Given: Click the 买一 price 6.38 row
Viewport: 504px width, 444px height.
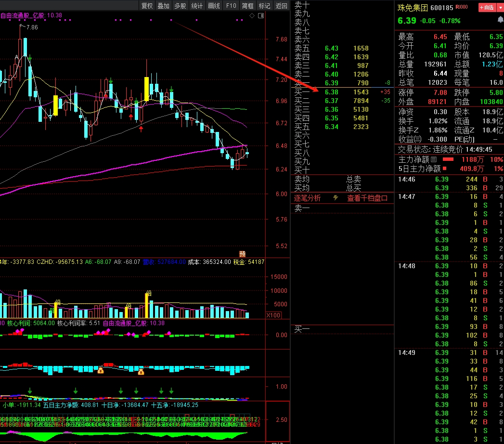Looking at the screenshot, I should 331,92.
